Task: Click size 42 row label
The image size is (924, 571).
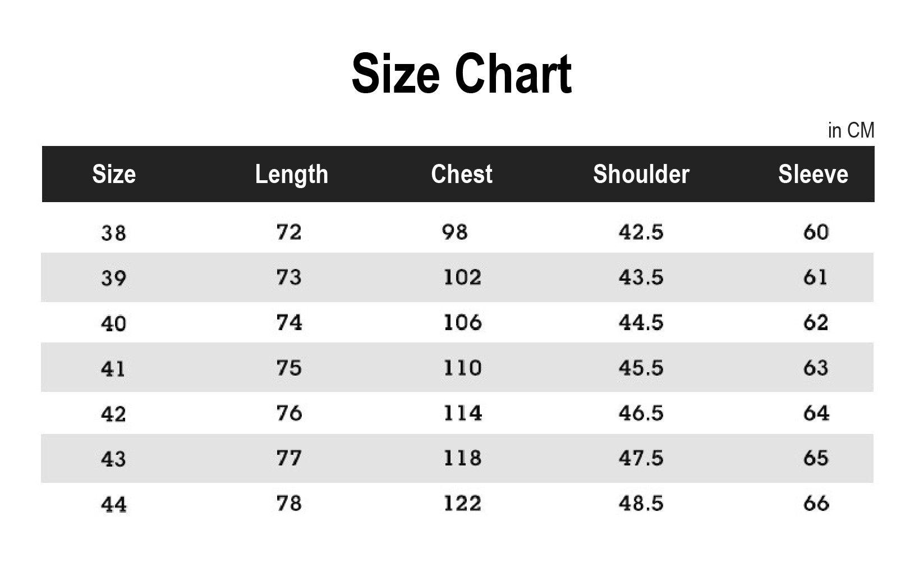Action: point(113,414)
